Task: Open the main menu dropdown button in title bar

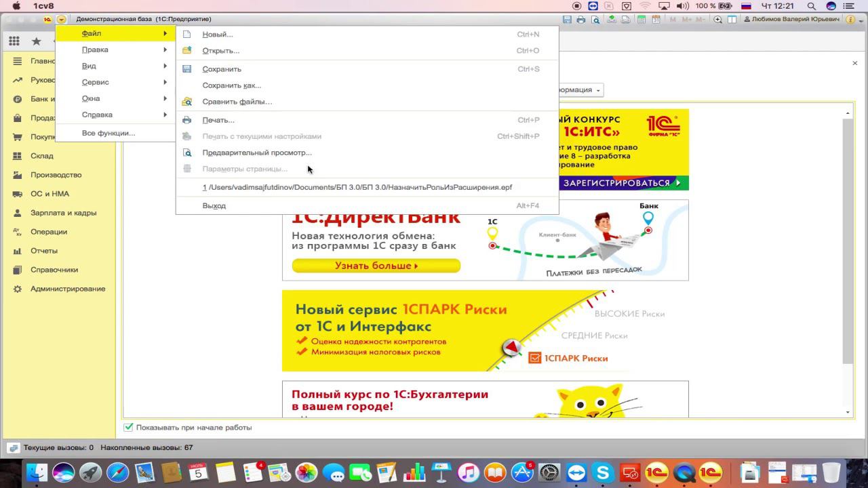Action: coord(62,20)
